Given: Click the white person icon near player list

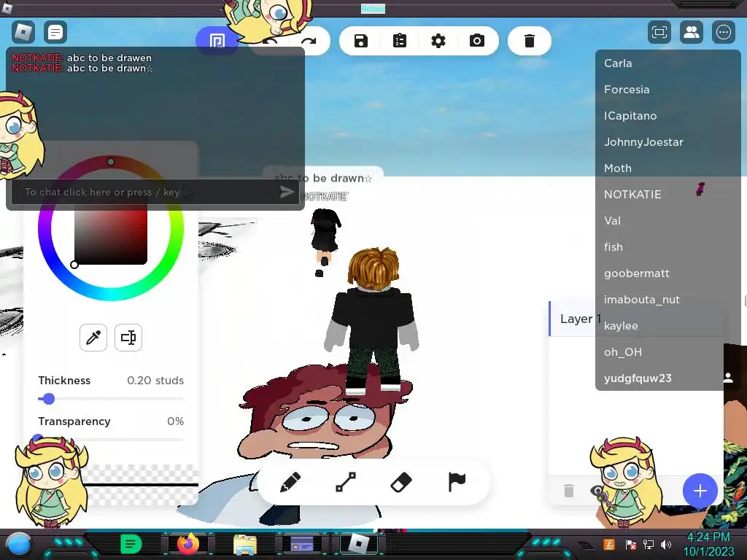Looking at the screenshot, I should 729,378.
